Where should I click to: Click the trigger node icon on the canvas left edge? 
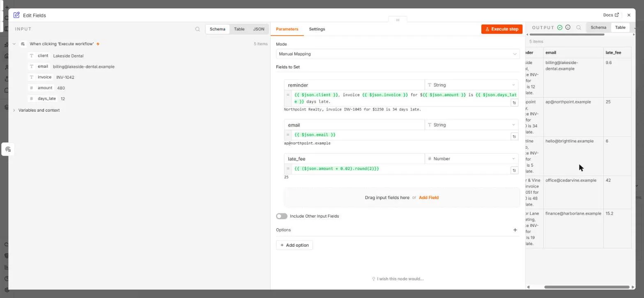[8, 149]
